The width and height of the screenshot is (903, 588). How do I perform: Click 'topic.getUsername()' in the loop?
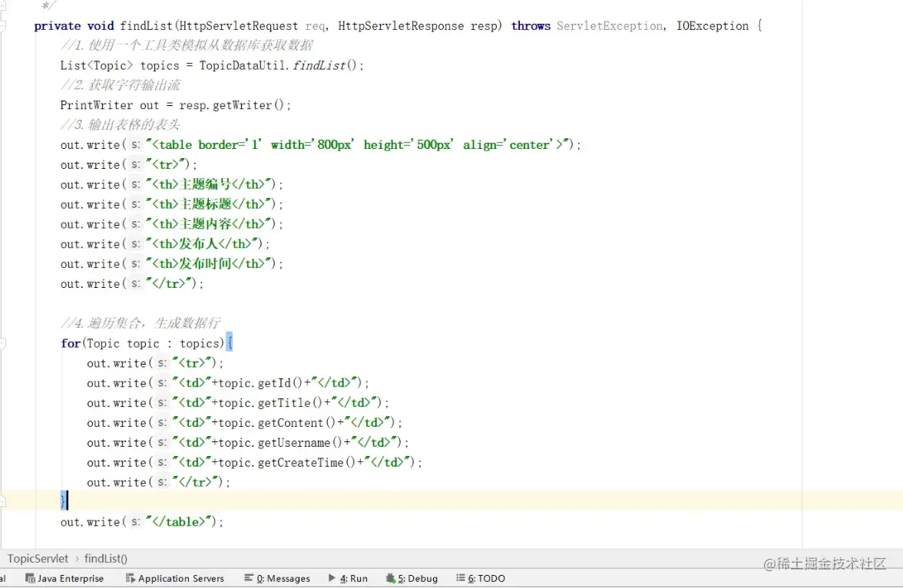click(x=279, y=443)
